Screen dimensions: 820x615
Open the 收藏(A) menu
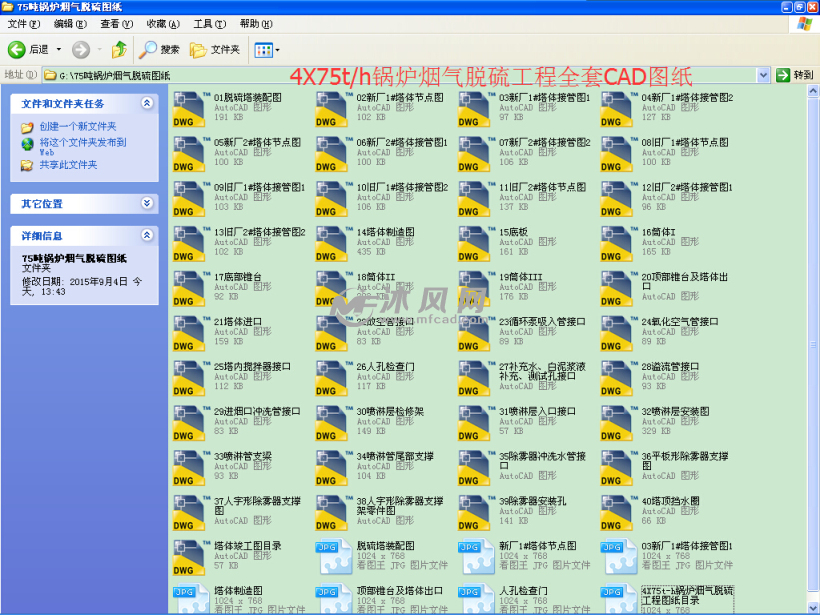coord(163,23)
